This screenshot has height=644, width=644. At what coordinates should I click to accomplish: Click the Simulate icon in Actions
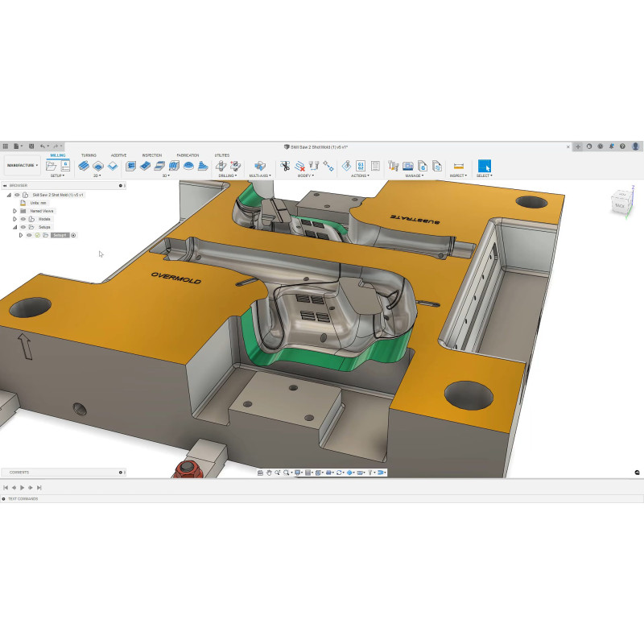click(x=346, y=165)
